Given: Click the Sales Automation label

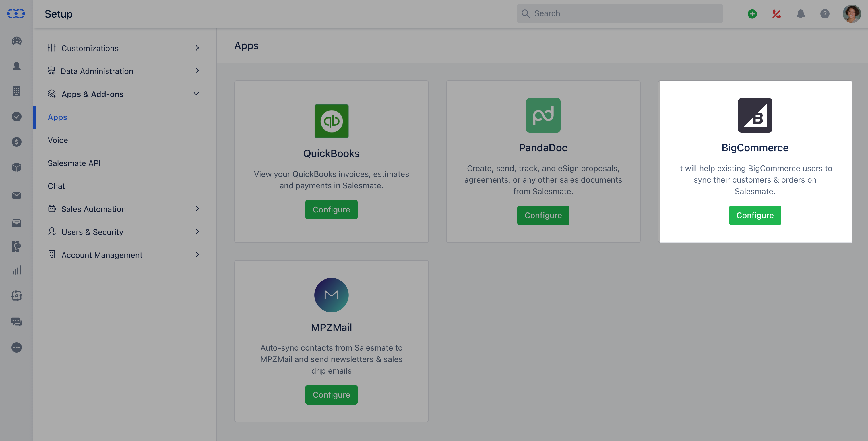Looking at the screenshot, I should tap(94, 209).
